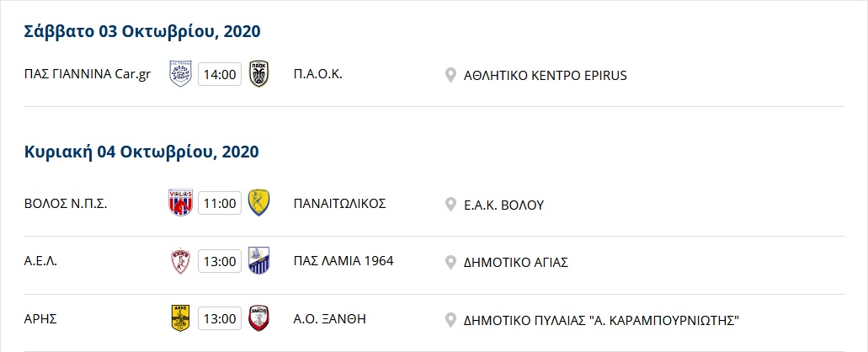
Task: Open the ΠΑΣ ΛΑΜΙΑ 1964 team name
Action: coord(343,261)
